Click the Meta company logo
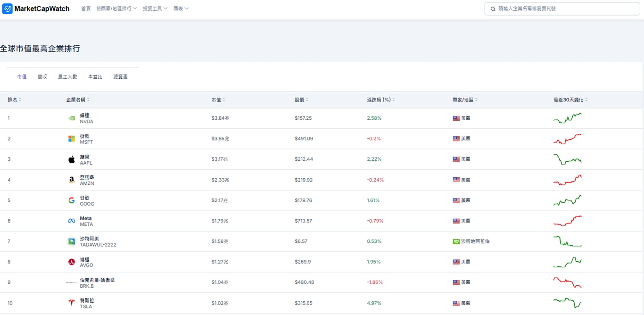 [72, 221]
